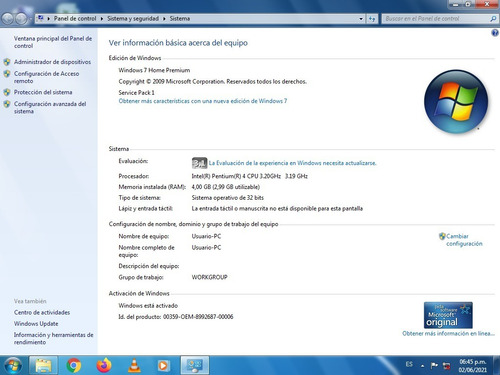This screenshot has height=375, width=500.
Task: Open VLC media player from taskbar
Action: click(134, 365)
